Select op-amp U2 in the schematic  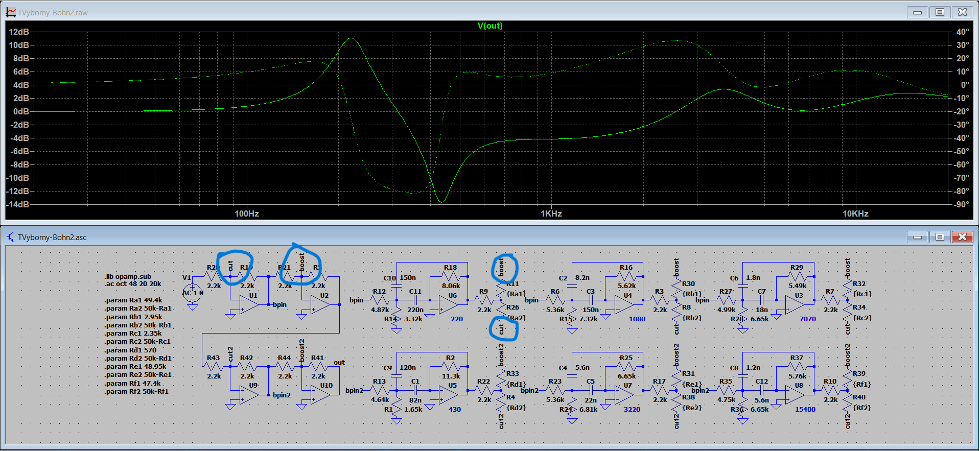pyautogui.click(x=320, y=304)
